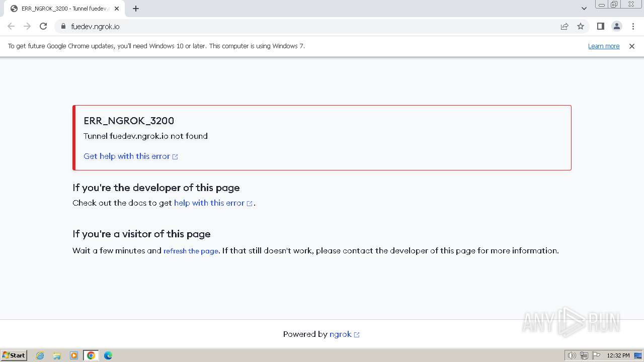Click the refresh the page link
Image resolution: width=644 pixels, height=362 pixels.
point(191,251)
